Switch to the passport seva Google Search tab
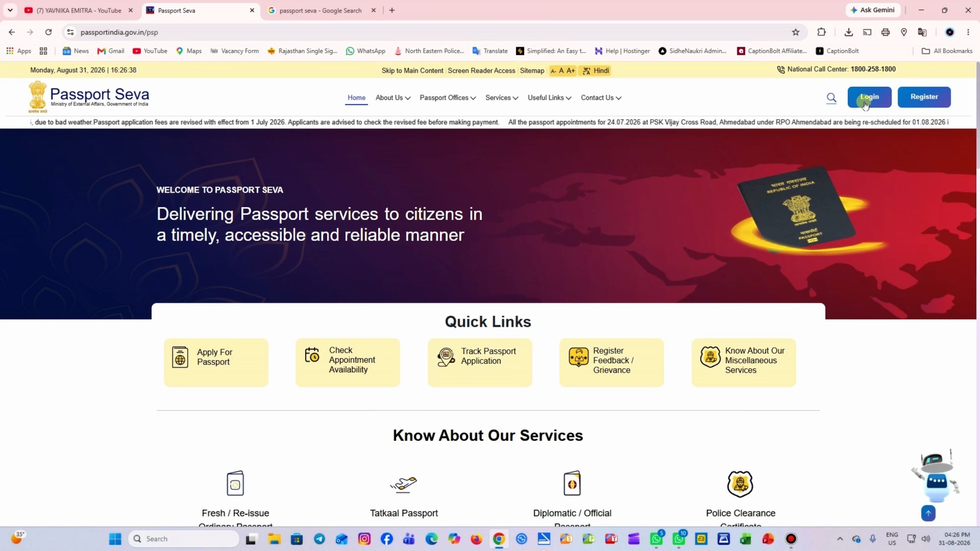 click(322, 10)
